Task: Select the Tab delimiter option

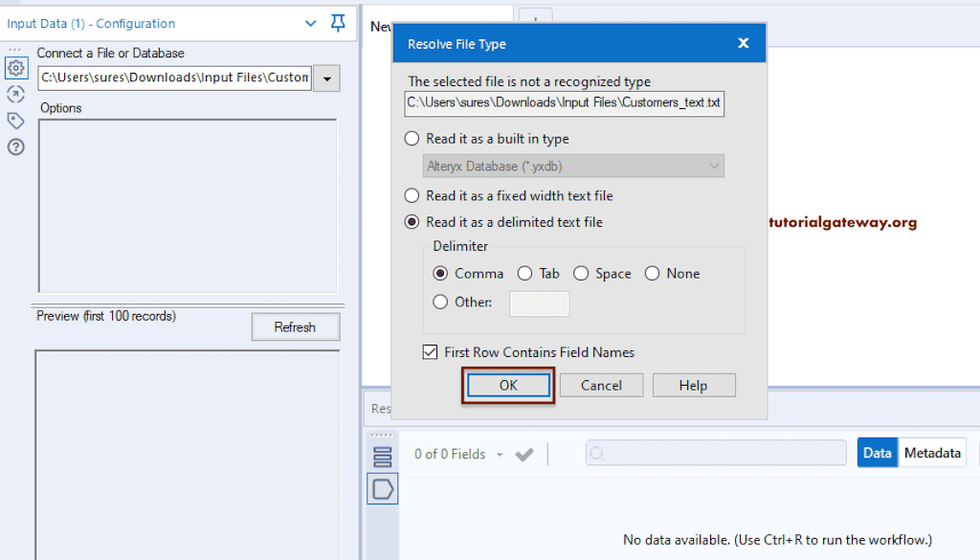Action: [x=526, y=273]
